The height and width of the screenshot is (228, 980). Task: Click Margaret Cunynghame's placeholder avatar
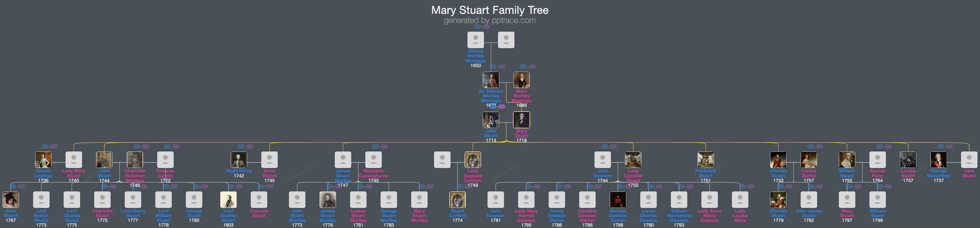(373, 160)
